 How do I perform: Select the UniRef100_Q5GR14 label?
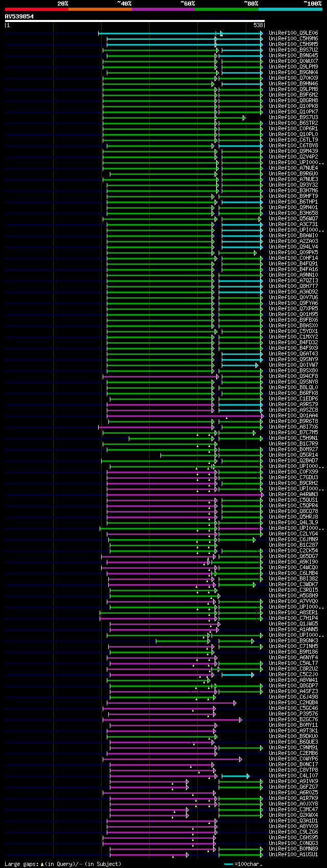coord(293,455)
